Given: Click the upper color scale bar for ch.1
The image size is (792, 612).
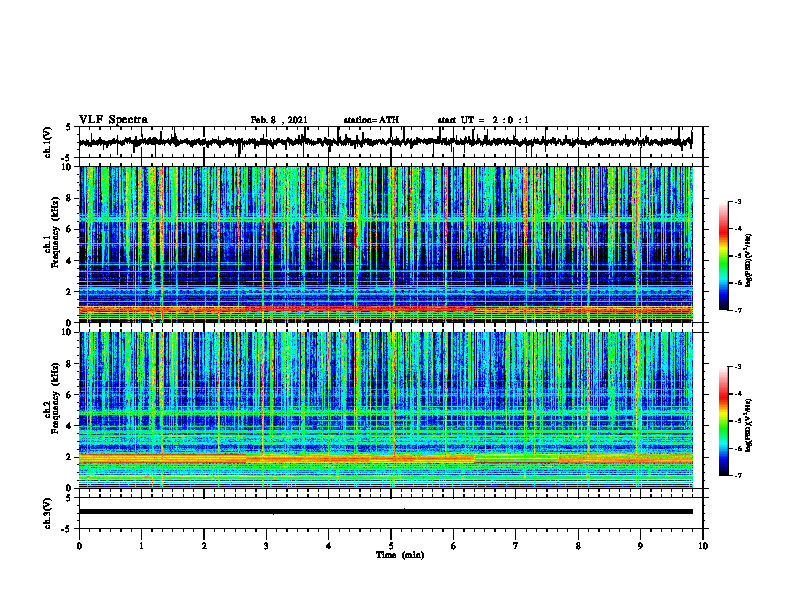Looking at the screenshot, I should pyautogui.click(x=723, y=256).
